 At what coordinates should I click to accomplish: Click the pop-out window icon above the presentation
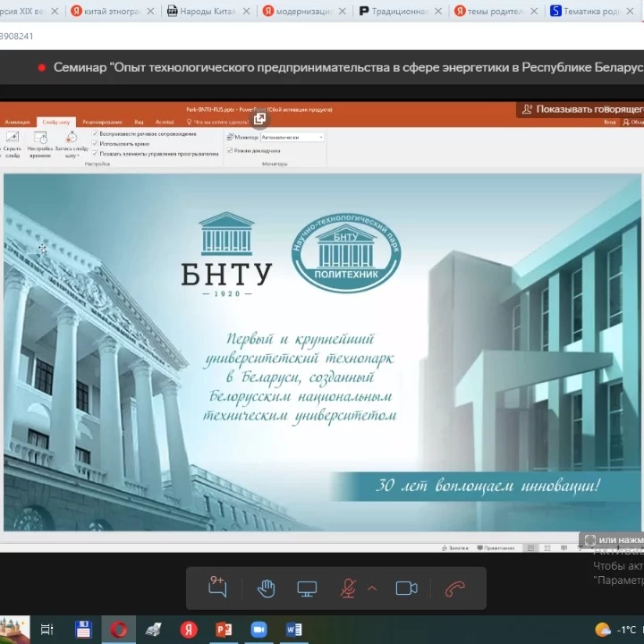point(259,118)
